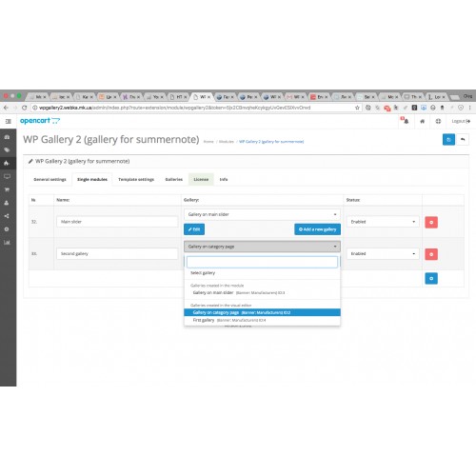This screenshot has height=476, width=476.
Task: Click the gallery dropdown search box
Action: [x=262, y=262]
